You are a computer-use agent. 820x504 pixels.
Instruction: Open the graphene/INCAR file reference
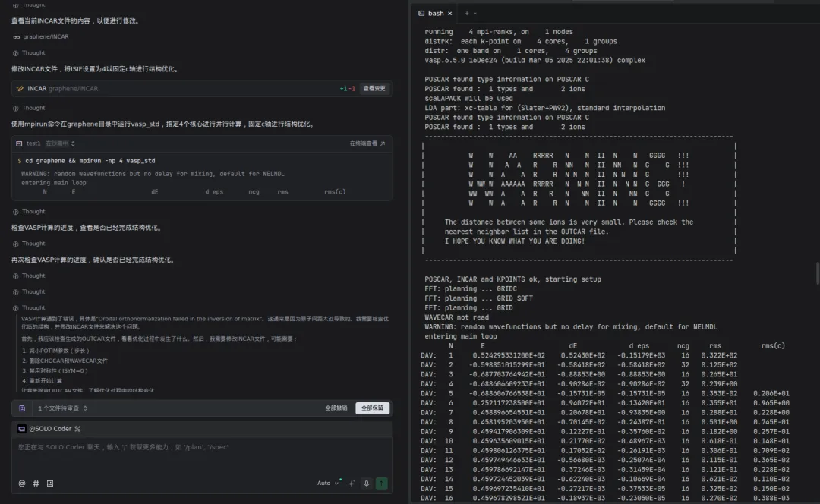pyautogui.click(x=46, y=37)
